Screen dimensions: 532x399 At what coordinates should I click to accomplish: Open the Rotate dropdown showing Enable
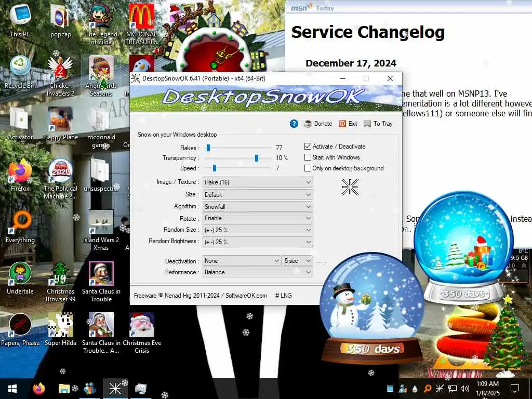coord(258,218)
